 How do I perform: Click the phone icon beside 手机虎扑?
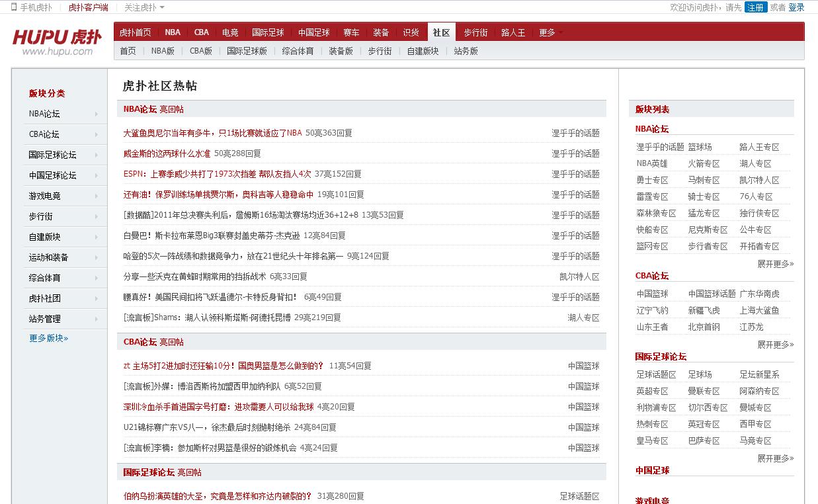click(x=14, y=7)
